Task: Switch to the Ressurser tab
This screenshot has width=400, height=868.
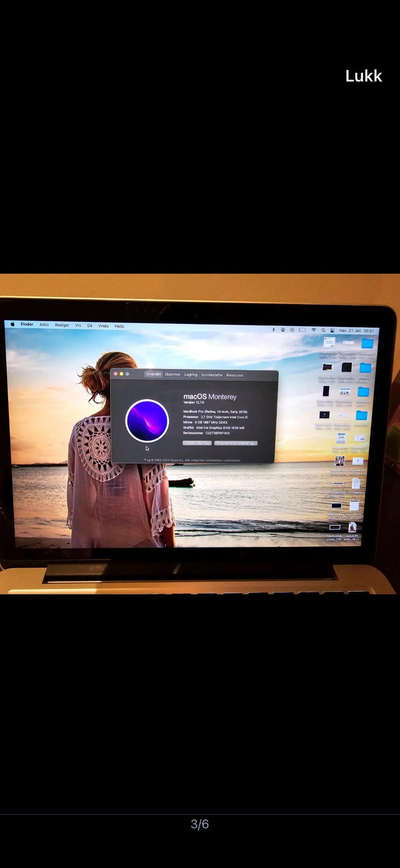Action: coord(235,375)
